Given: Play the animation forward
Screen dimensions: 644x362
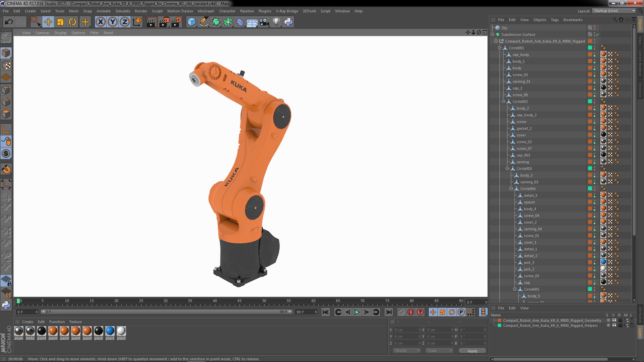Looking at the screenshot, I should click(357, 312).
